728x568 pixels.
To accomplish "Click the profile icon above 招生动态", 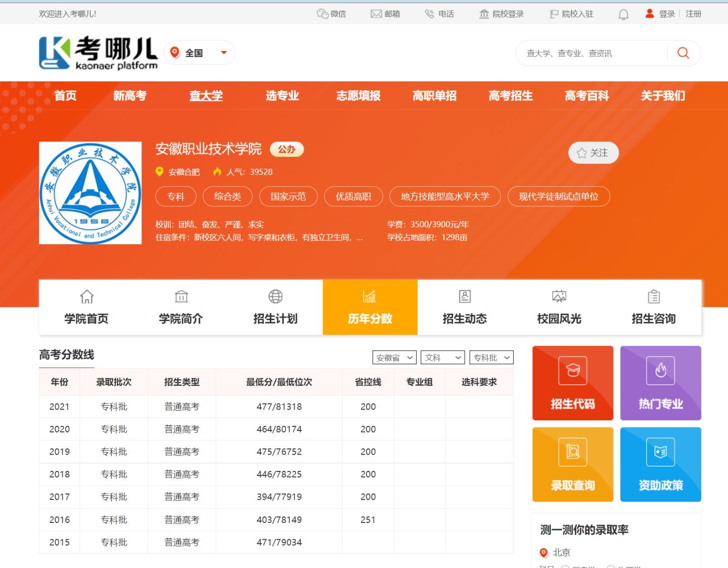I will coord(465,296).
